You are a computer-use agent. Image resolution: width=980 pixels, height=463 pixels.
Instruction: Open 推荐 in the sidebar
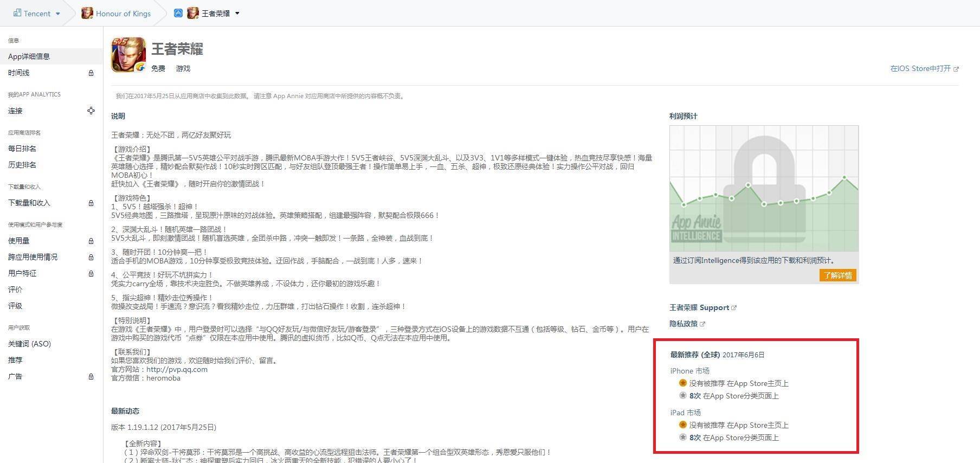click(15, 360)
